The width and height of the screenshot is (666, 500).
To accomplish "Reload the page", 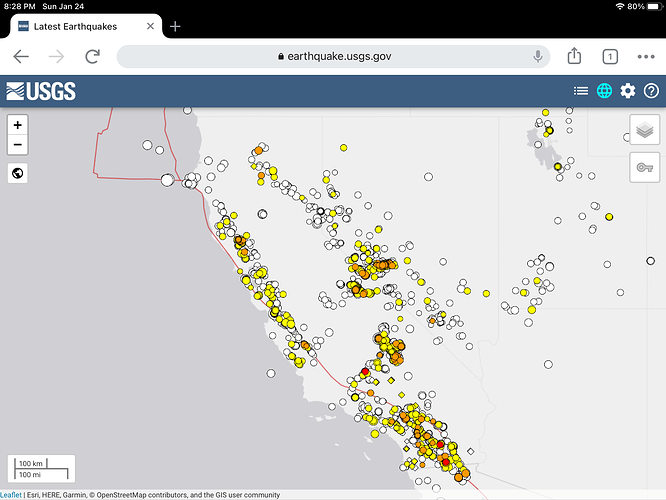I will point(92,56).
